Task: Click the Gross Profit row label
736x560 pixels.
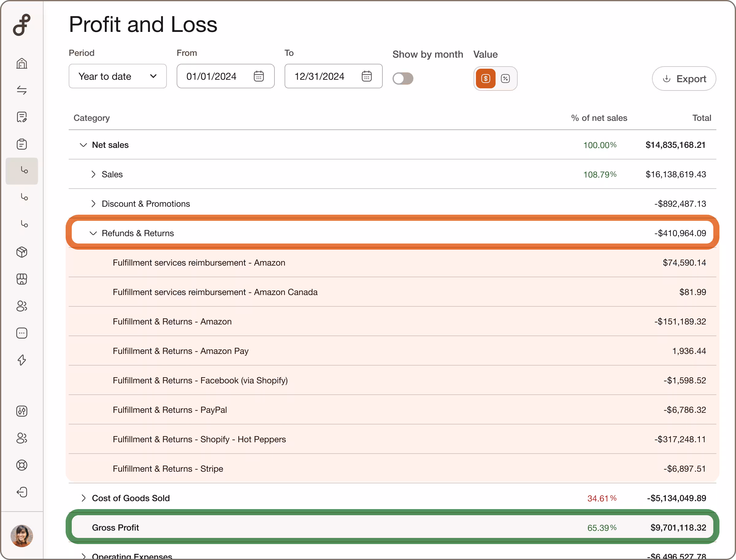Action: coord(115,528)
